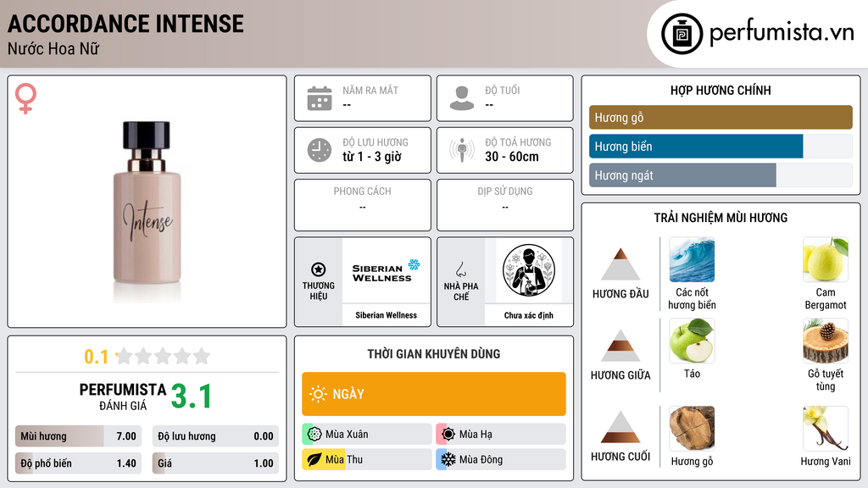This screenshot has height=488, width=868.
Task: Click the Mùi hương 7.00 rating bar
Action: (x=78, y=436)
